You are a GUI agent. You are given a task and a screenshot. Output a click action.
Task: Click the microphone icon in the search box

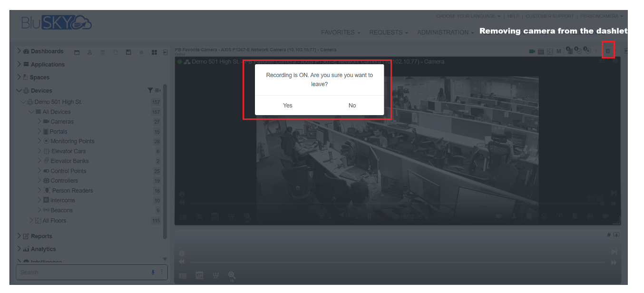coord(153,272)
